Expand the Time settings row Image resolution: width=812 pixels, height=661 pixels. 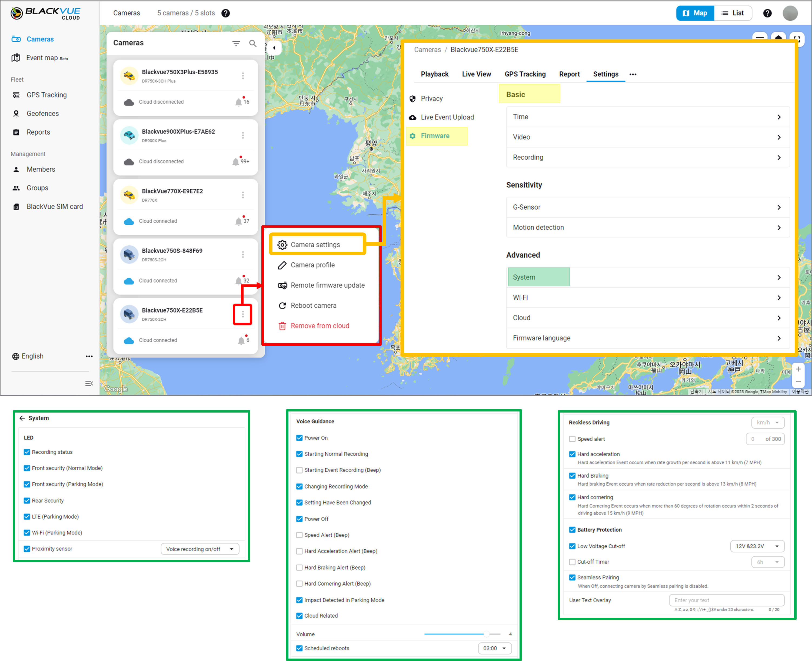(x=648, y=117)
